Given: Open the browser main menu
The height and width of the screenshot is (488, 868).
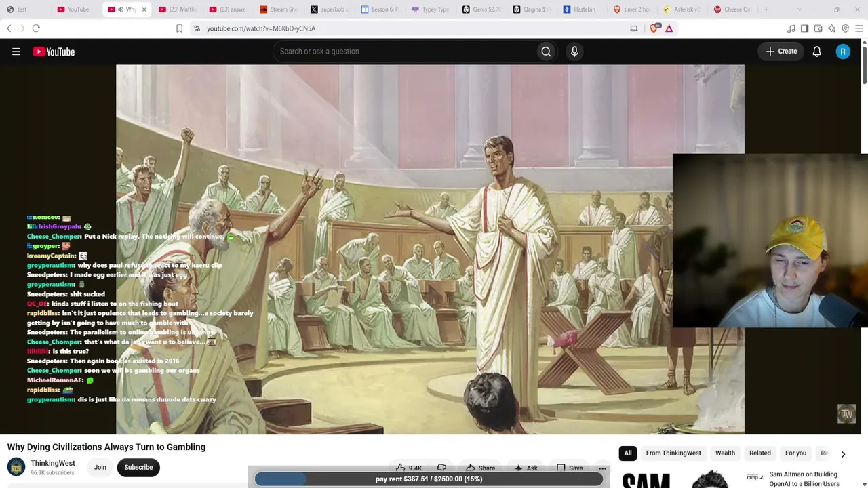Looking at the screenshot, I should [x=859, y=28].
